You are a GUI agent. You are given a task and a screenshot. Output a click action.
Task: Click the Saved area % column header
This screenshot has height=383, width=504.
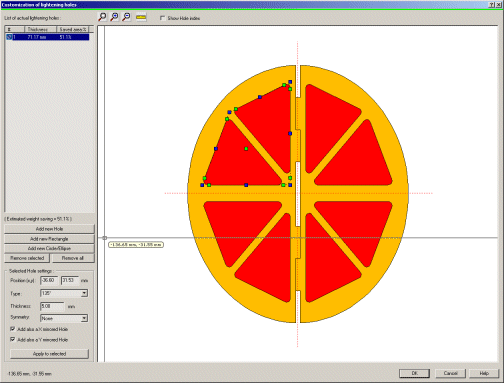[73, 29]
